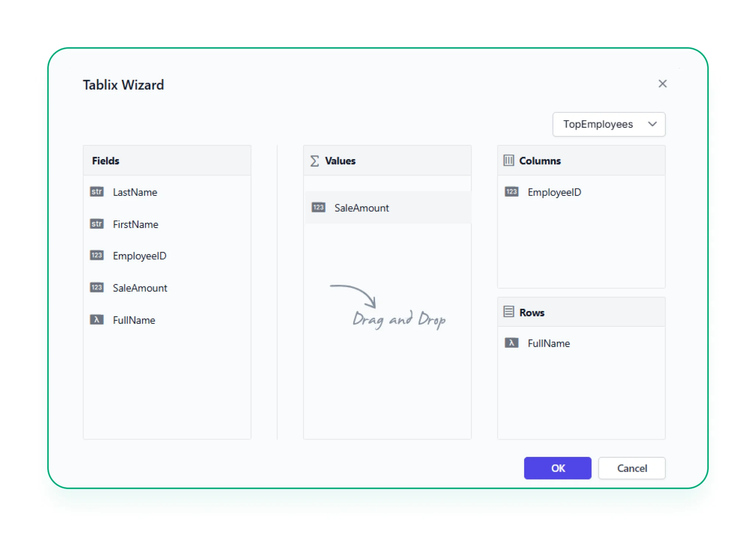Close the Tablix Wizard dialog
The image size is (756, 537).
pos(662,84)
